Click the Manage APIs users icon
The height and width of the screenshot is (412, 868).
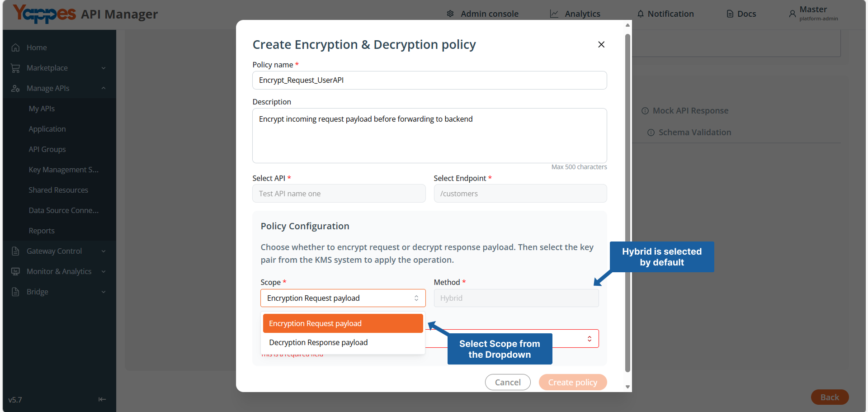coord(16,88)
